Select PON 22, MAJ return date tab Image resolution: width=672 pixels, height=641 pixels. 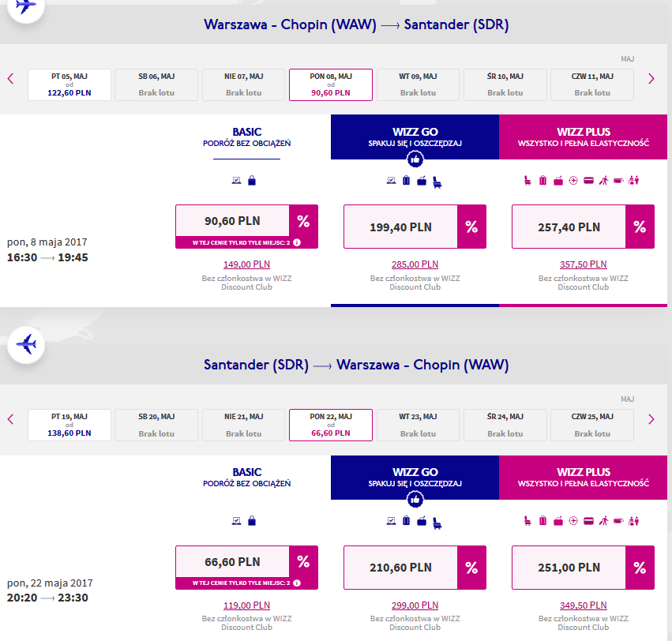pyautogui.click(x=331, y=425)
